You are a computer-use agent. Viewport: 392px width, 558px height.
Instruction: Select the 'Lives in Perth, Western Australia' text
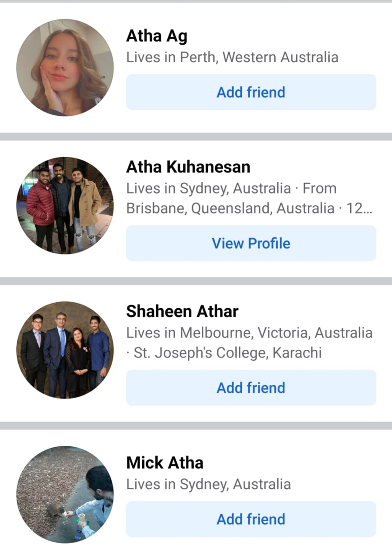233,58
